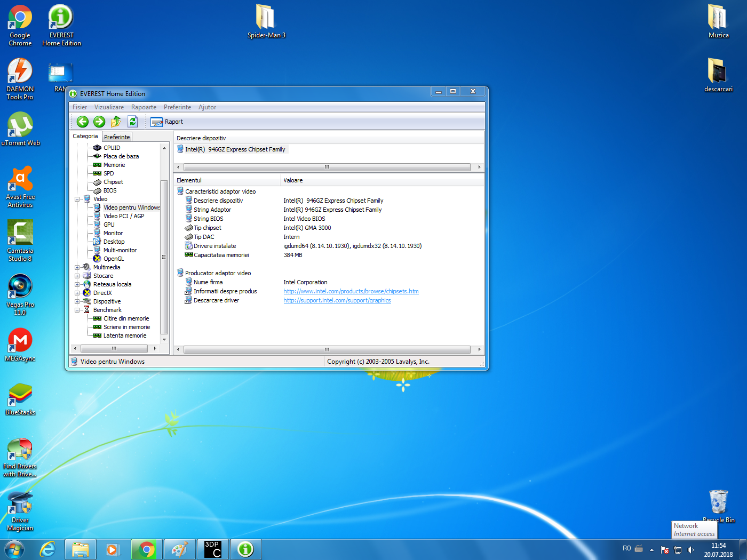Expand the Multimedia tree node
The width and height of the screenshot is (747, 560).
(77, 267)
